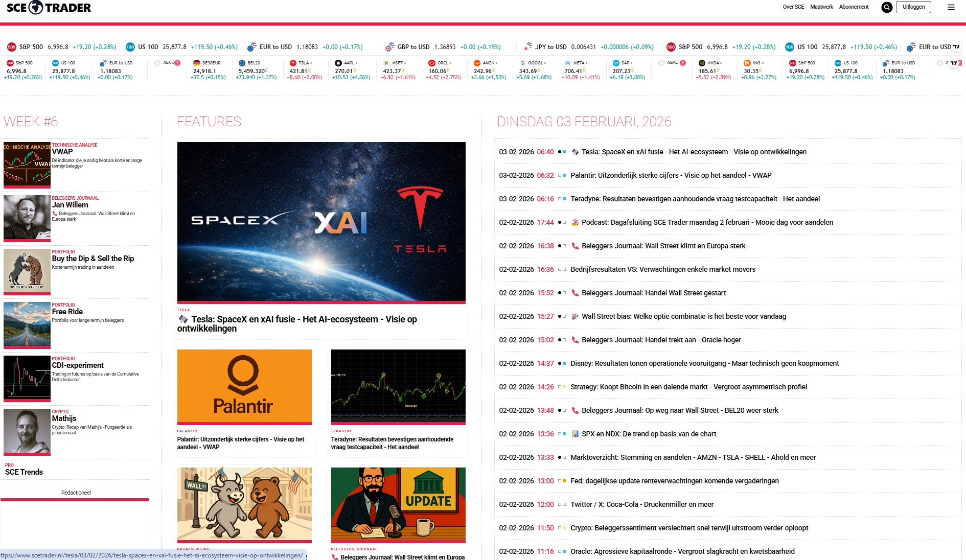Viewport: 966px width, 560px height.
Task: Open Buy the Dip & Sell the Rip portfolio
Action: click(93, 259)
